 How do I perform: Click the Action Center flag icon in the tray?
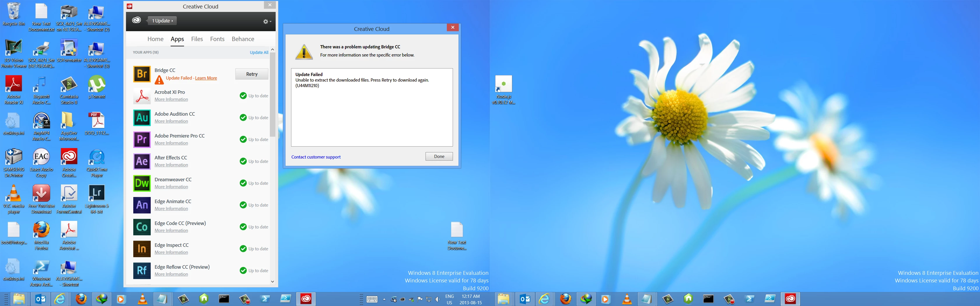[x=420, y=300]
